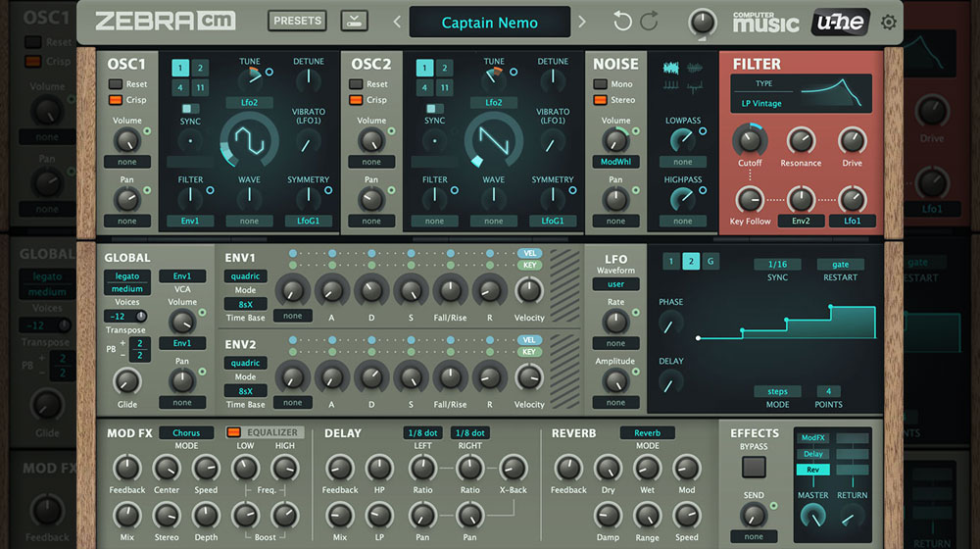Viewport: 980px width, 549px height.
Task: Toggle OSC2 SYNC switch
Action: (x=434, y=109)
